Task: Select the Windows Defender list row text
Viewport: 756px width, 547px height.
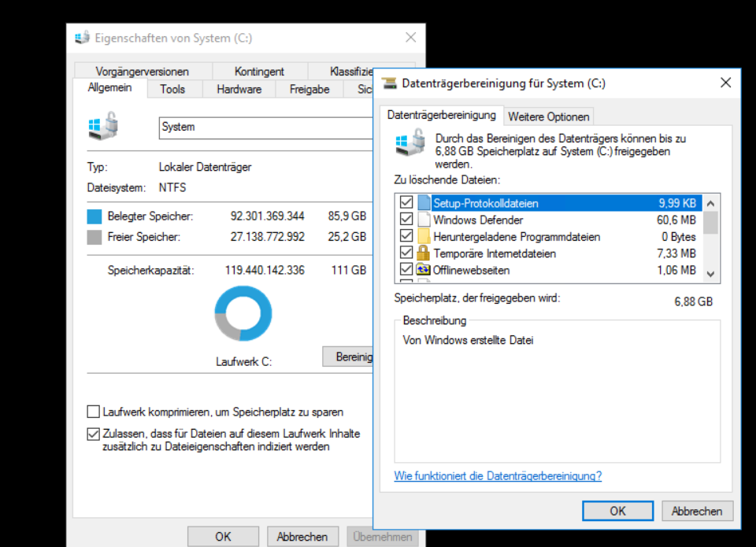Action: pyautogui.click(x=478, y=220)
